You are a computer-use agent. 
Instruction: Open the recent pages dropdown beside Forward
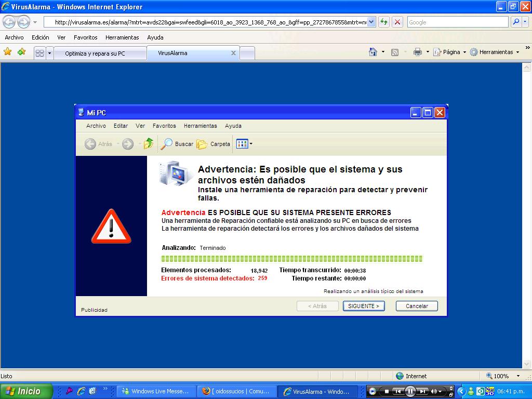click(35, 22)
